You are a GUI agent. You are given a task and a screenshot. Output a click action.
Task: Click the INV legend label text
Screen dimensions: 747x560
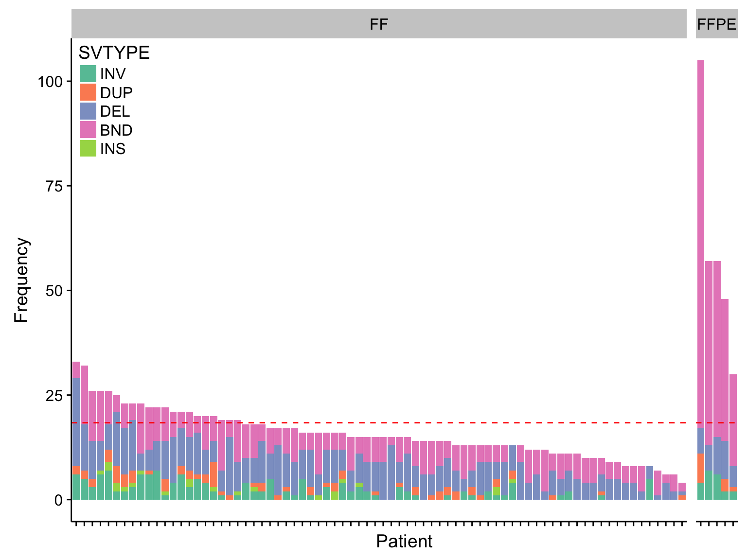click(x=113, y=74)
